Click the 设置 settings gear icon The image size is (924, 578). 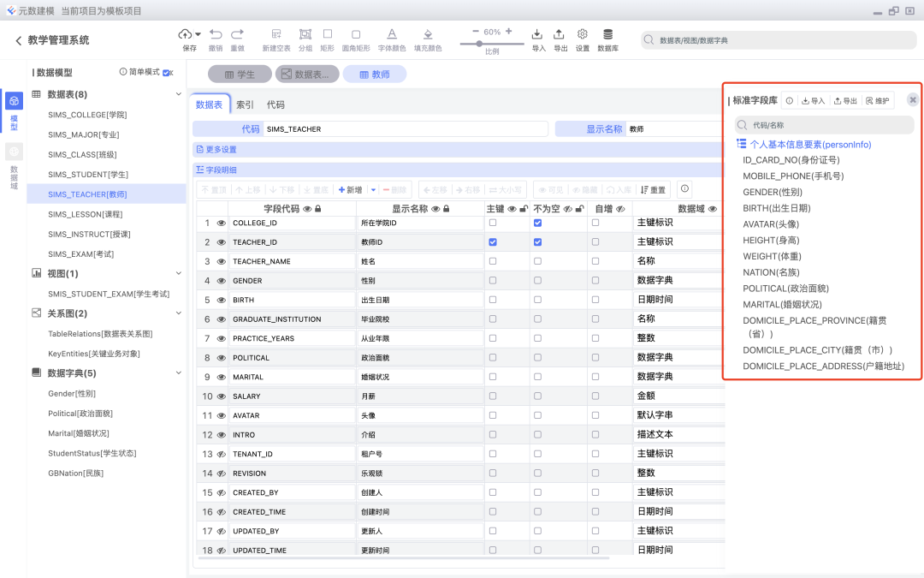582,34
